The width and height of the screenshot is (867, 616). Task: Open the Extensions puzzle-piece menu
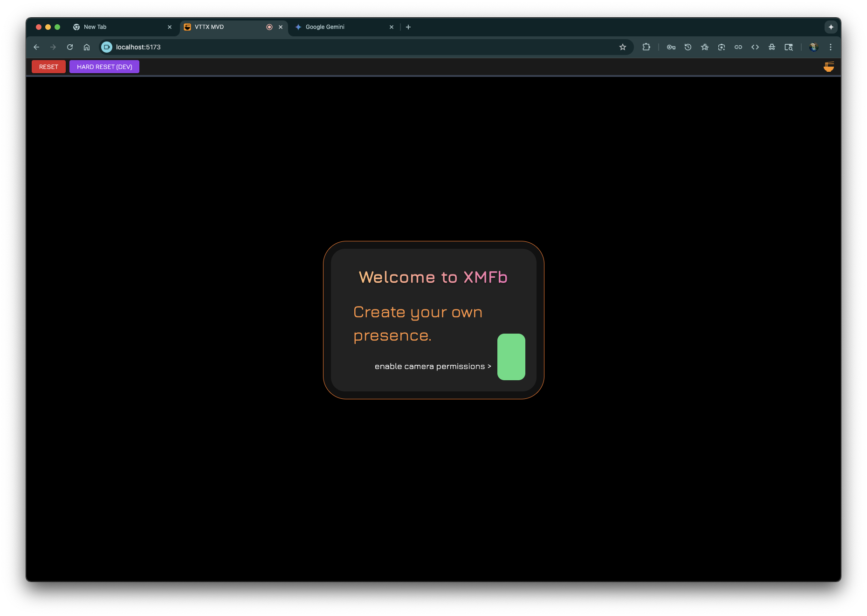tap(646, 47)
